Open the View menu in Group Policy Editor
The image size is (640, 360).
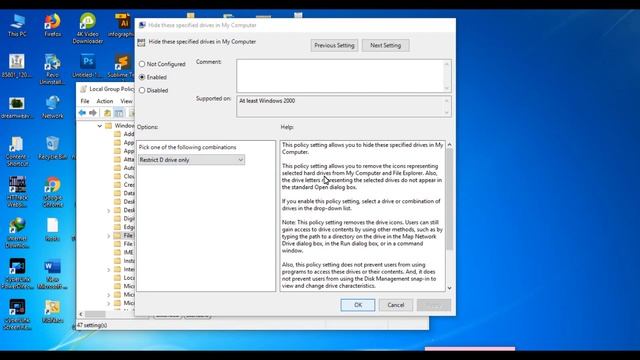click(x=127, y=101)
